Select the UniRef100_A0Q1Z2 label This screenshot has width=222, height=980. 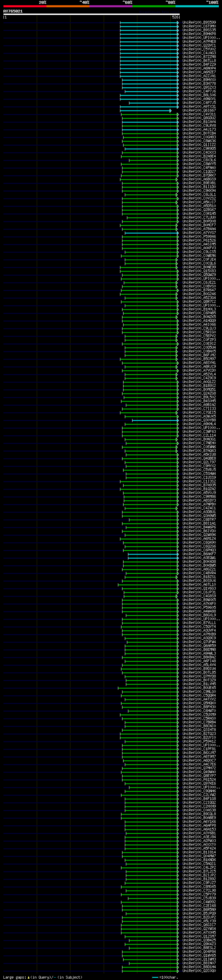199,382
